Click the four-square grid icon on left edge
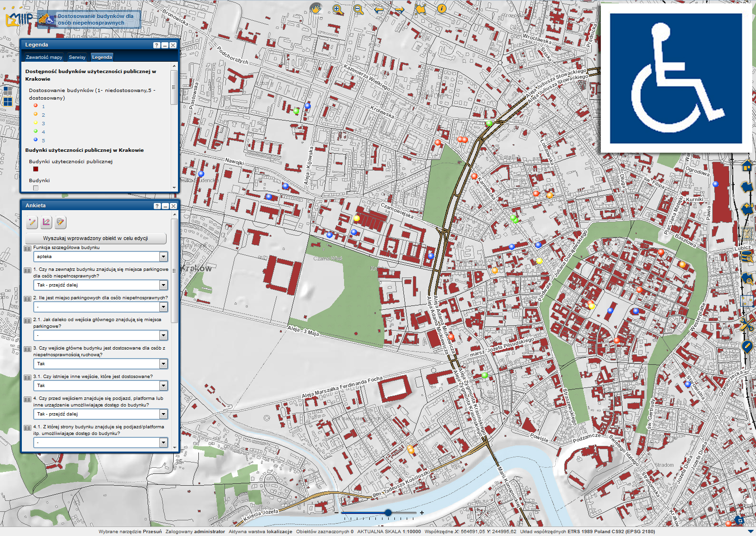 (8, 102)
